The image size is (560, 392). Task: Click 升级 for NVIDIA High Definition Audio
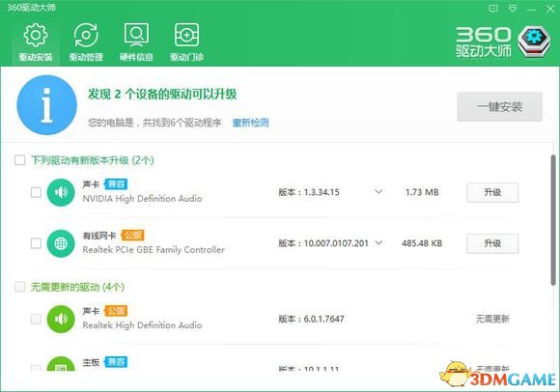(x=492, y=192)
